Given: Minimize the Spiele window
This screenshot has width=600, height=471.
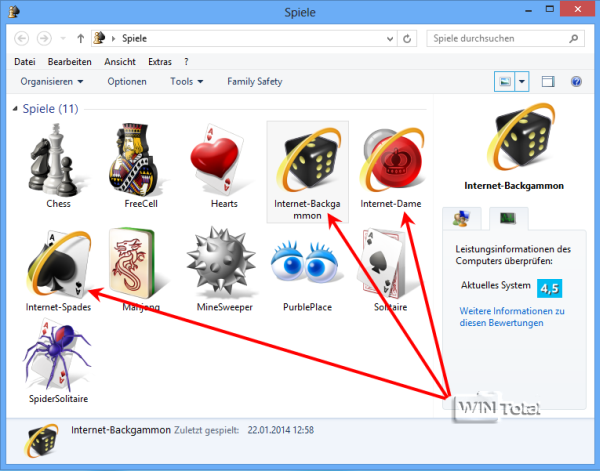Looking at the screenshot, I should pyautogui.click(x=528, y=10).
